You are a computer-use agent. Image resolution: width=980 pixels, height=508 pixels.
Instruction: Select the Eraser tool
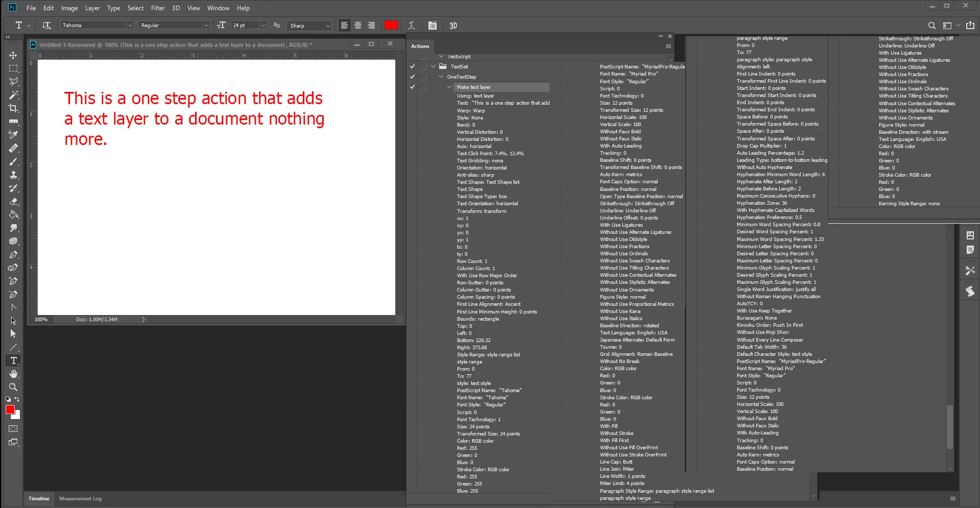(x=13, y=201)
